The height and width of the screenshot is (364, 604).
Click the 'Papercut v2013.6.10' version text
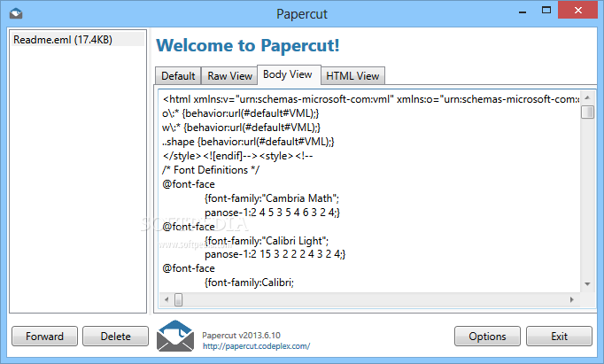[x=241, y=335]
